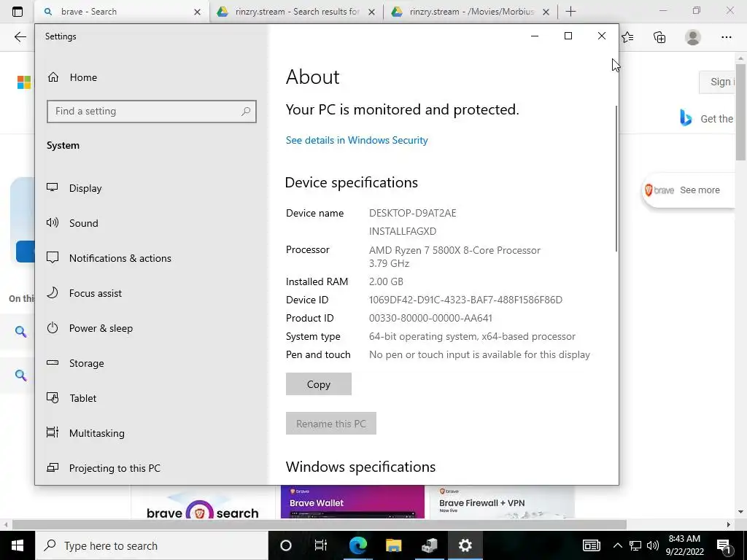The height and width of the screenshot is (560, 747).
Task: Click the System category heading
Action: click(63, 145)
